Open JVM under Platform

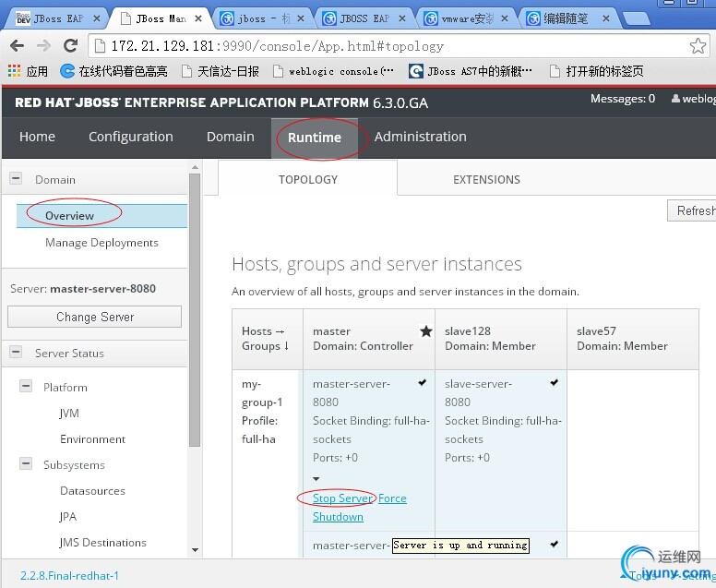[x=69, y=413]
